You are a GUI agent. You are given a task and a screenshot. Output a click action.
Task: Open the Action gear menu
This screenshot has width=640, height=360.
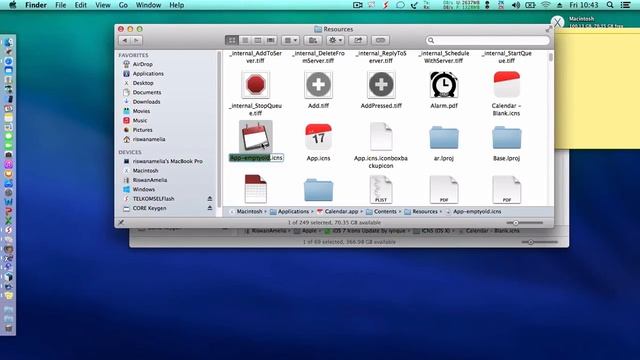tap(336, 40)
